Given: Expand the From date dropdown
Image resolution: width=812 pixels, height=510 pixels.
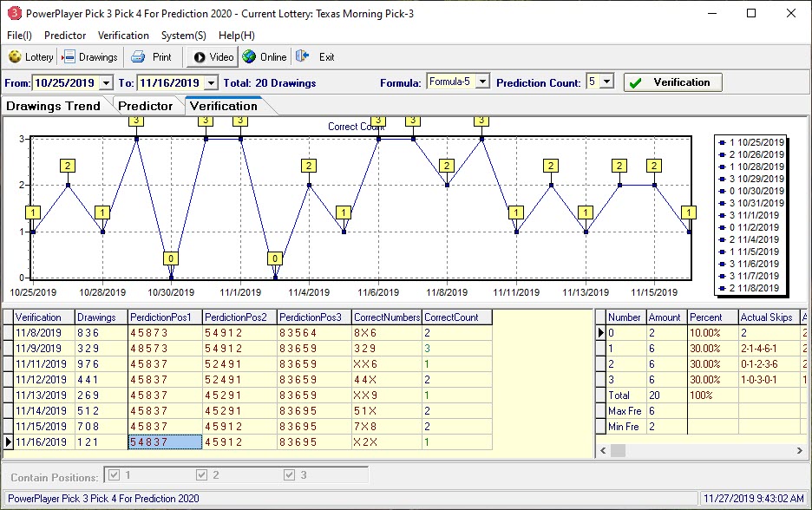Looking at the screenshot, I should [x=106, y=83].
